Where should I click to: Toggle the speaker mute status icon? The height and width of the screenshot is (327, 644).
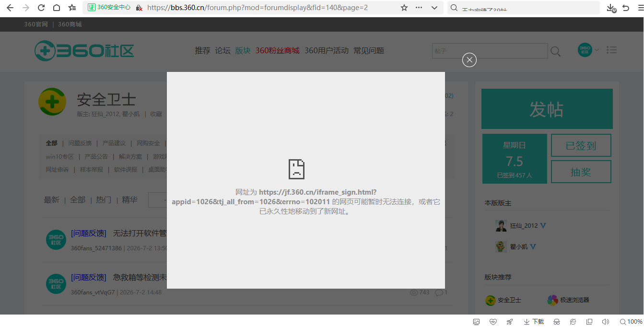click(605, 322)
